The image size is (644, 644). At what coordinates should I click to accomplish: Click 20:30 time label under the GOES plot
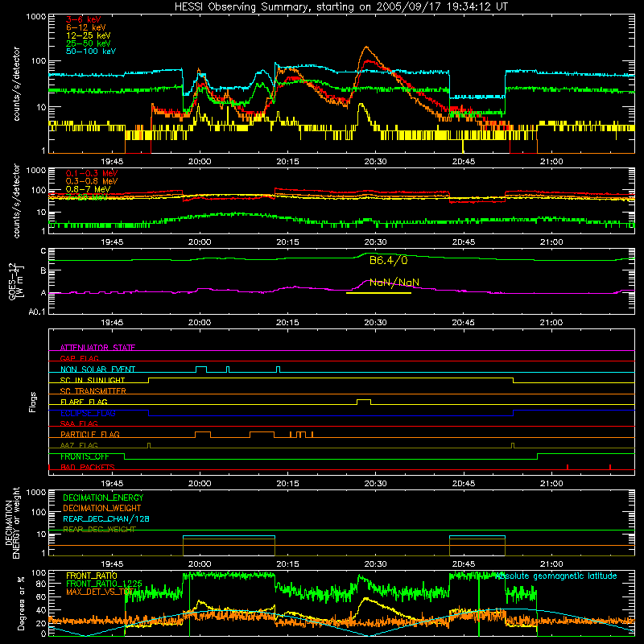click(x=375, y=323)
